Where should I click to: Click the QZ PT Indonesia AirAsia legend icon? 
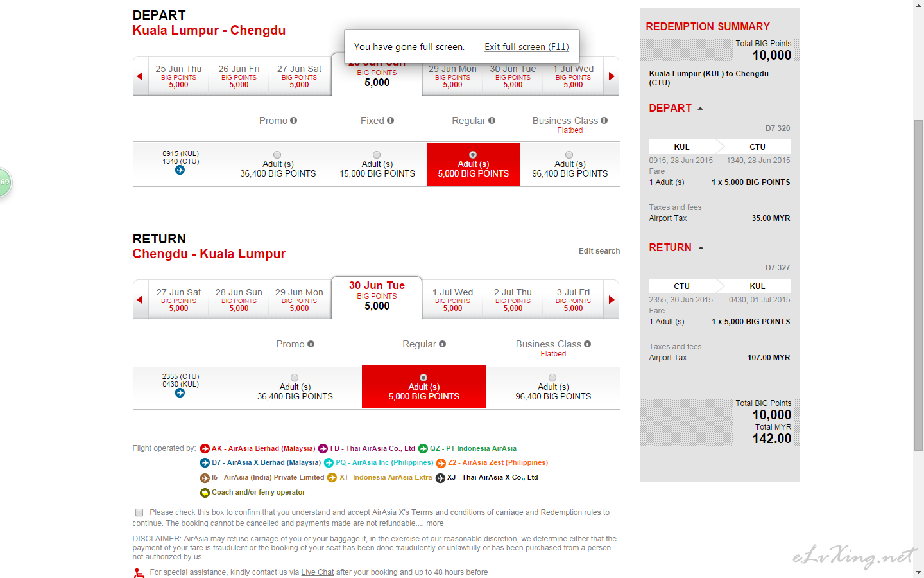(x=423, y=449)
